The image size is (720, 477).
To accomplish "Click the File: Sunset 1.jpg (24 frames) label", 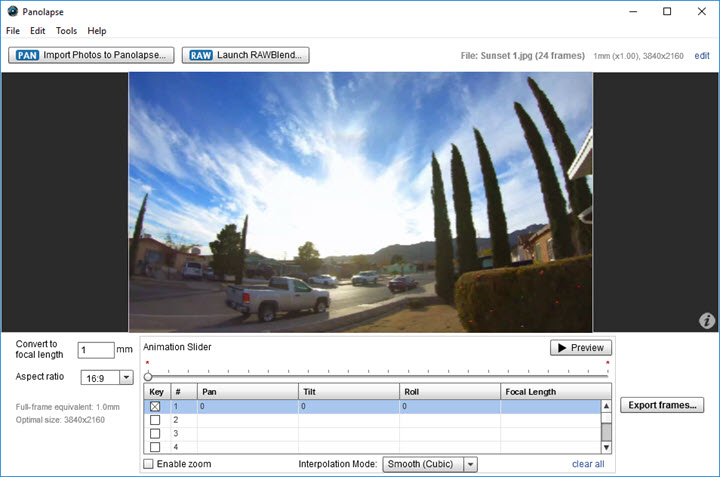I will point(523,56).
